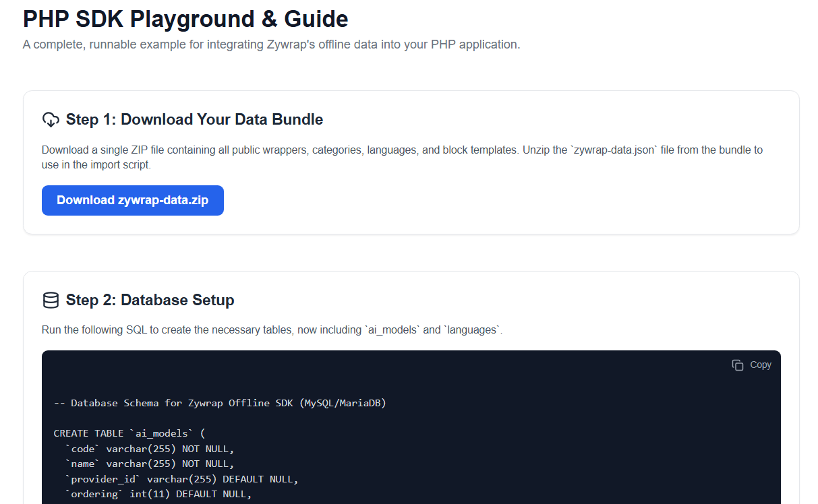The width and height of the screenshot is (818, 504).
Task: Click the `provider_id` varchar(255) DEFAULT NULL line
Action: click(181, 479)
